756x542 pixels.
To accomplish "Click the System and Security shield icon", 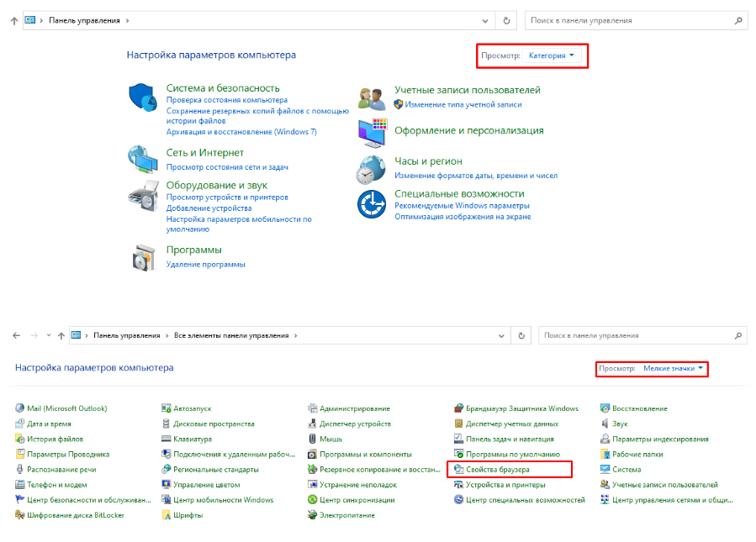I will 142,97.
